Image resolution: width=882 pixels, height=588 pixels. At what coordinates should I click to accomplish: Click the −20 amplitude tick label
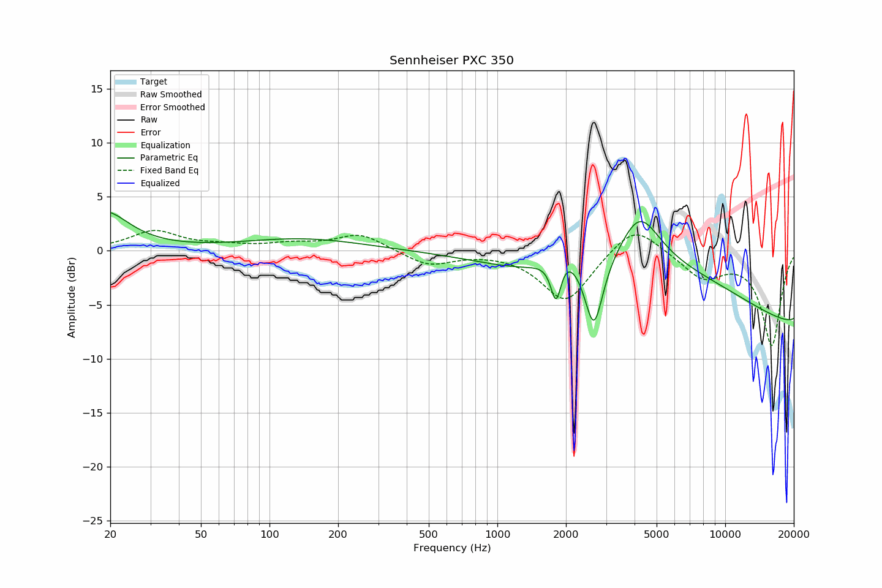pos(94,467)
